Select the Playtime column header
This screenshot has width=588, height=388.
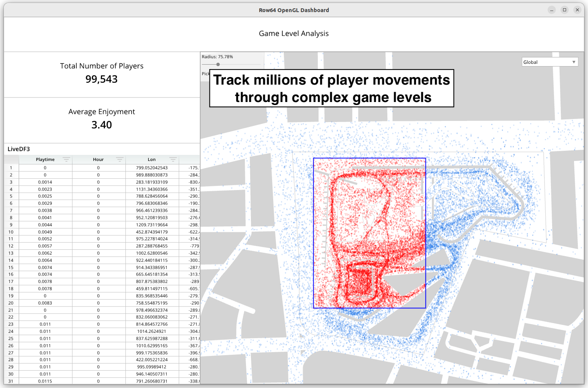[x=45, y=159]
